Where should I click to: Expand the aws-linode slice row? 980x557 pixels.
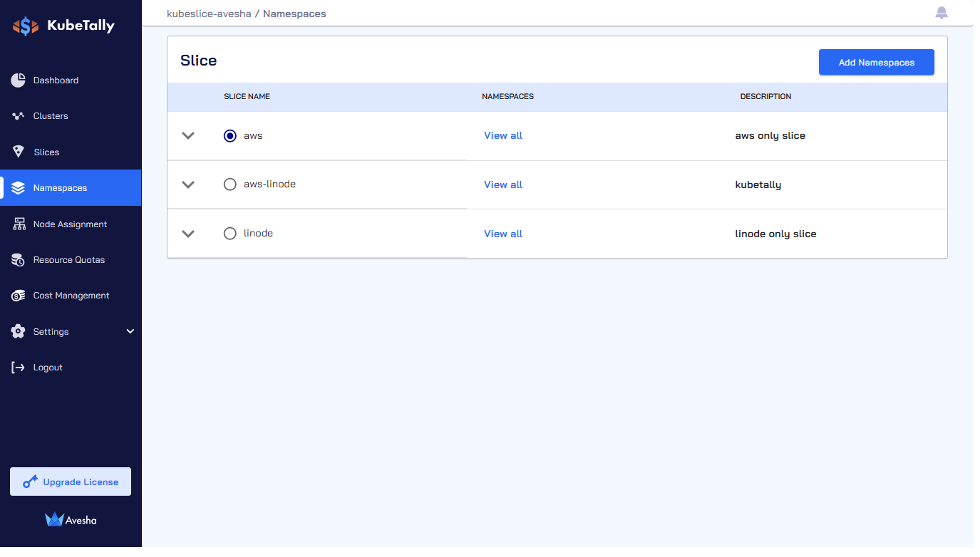[188, 184]
